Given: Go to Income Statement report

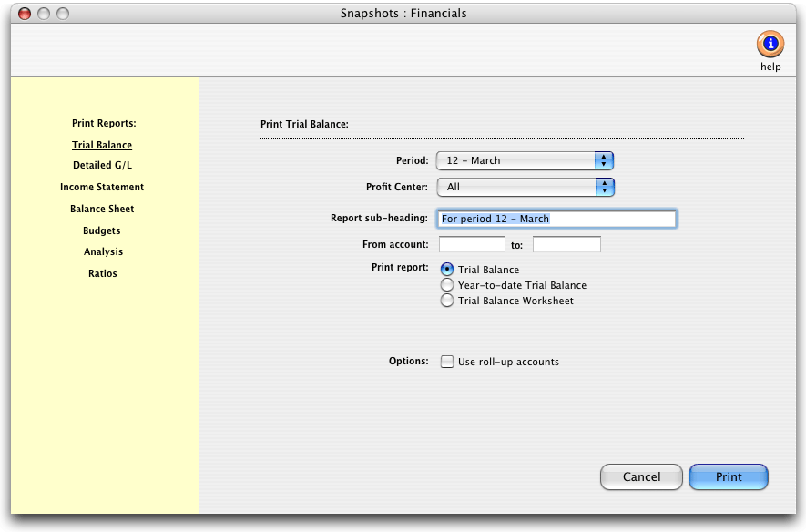Looking at the screenshot, I should tap(102, 187).
